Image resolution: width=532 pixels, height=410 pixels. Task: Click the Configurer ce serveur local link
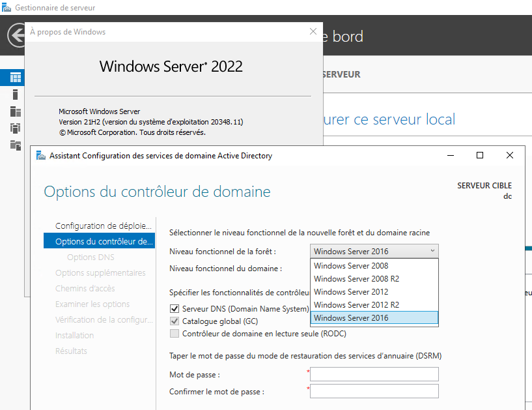click(x=389, y=119)
